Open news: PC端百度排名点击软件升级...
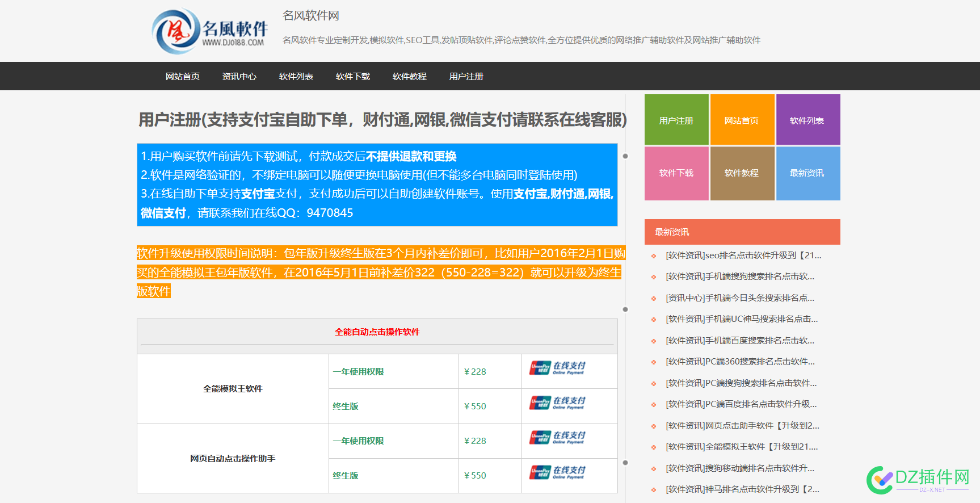 (x=741, y=404)
